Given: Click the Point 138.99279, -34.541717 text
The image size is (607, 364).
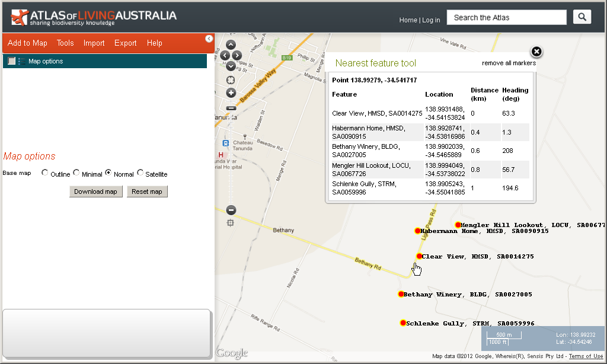Looking at the screenshot, I should pyautogui.click(x=375, y=80).
